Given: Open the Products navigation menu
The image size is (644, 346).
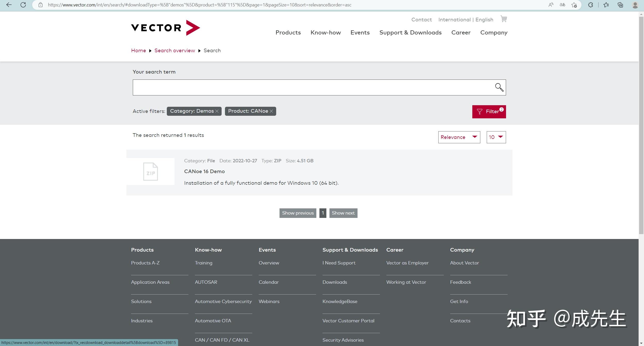Looking at the screenshot, I should [288, 33].
